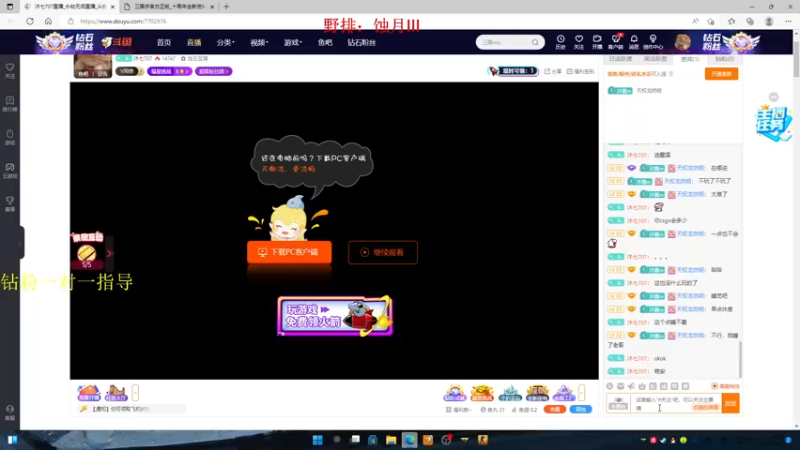Click the 继续观看 continue watching button
Image resolution: width=800 pixels, height=450 pixels.
[383, 252]
